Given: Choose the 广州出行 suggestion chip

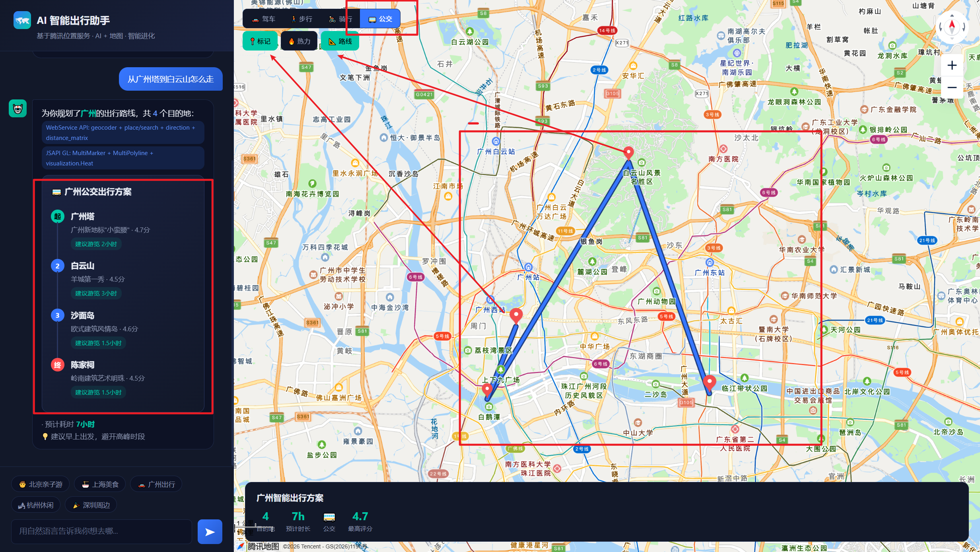Looking at the screenshot, I should [156, 484].
